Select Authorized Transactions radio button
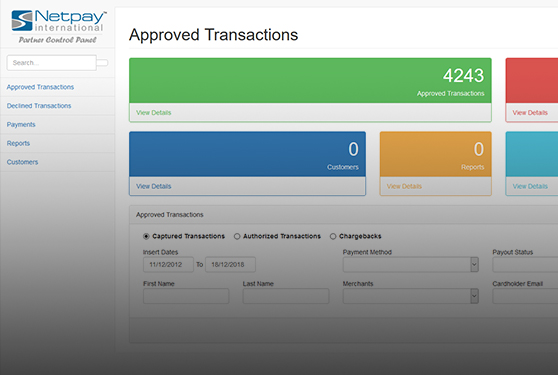The height and width of the screenshot is (375, 558). 237,236
